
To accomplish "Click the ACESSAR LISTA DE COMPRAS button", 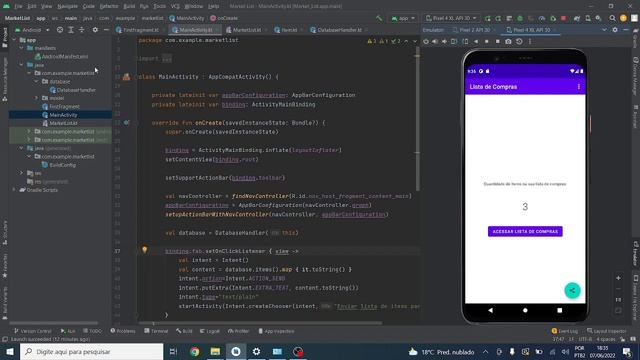I will [x=525, y=231].
